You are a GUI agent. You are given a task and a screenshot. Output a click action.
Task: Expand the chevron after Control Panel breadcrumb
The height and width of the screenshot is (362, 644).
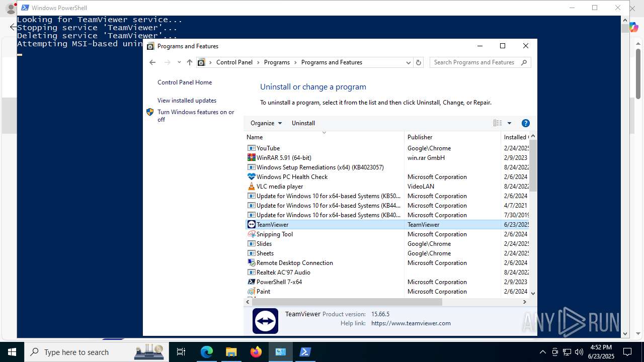coord(258,62)
